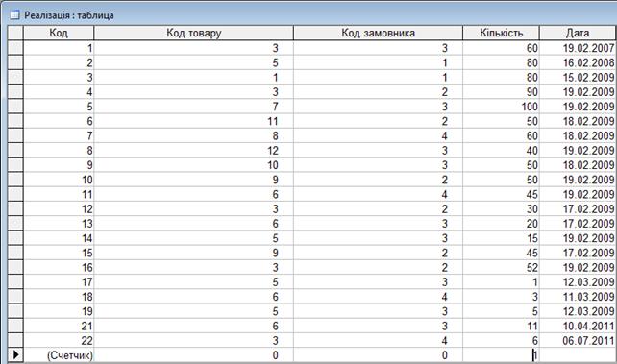This screenshot has width=617, height=364.
Task: Select the row selector for record 1
Action: coord(15,48)
